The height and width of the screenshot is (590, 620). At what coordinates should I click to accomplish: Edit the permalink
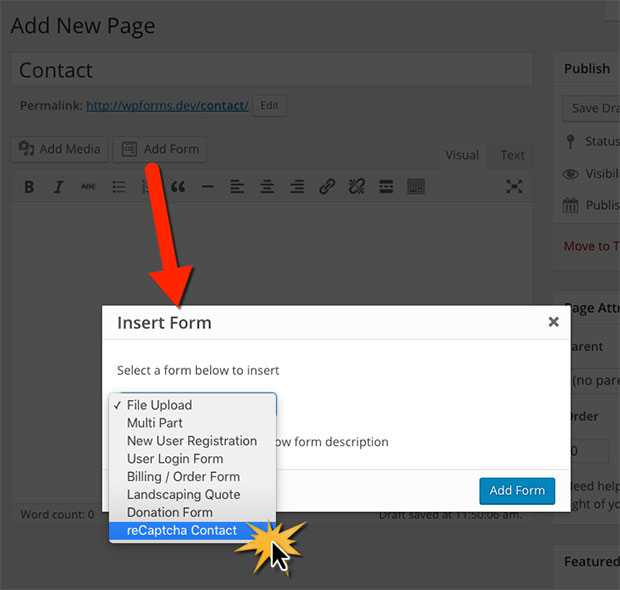[269, 106]
